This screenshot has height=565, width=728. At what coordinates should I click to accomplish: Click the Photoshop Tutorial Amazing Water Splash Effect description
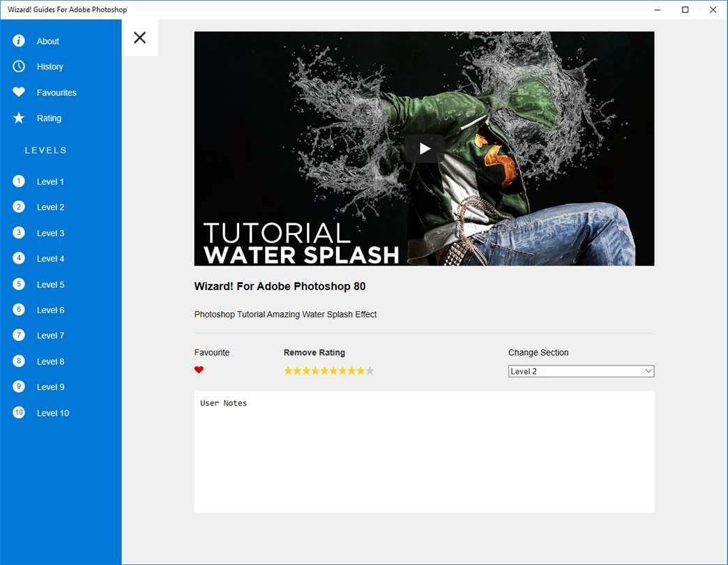tap(285, 315)
